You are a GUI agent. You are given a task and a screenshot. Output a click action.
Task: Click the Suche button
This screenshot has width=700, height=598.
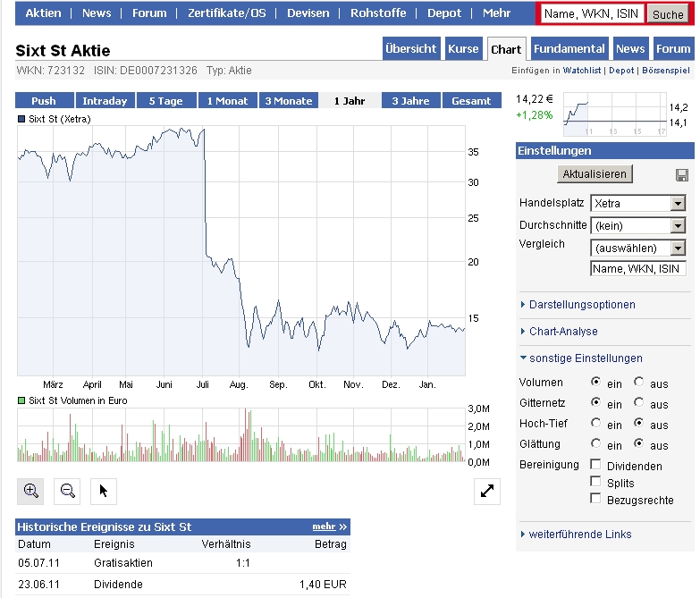668,14
